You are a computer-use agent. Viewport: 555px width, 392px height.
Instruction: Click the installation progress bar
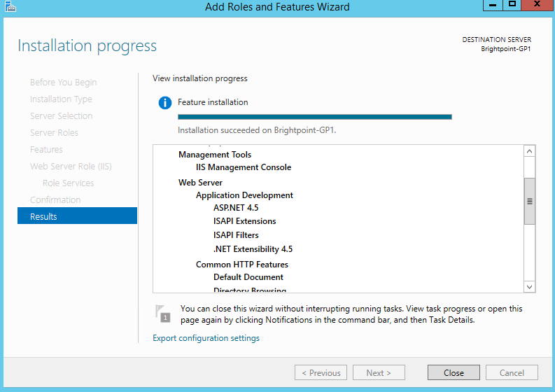coord(314,117)
